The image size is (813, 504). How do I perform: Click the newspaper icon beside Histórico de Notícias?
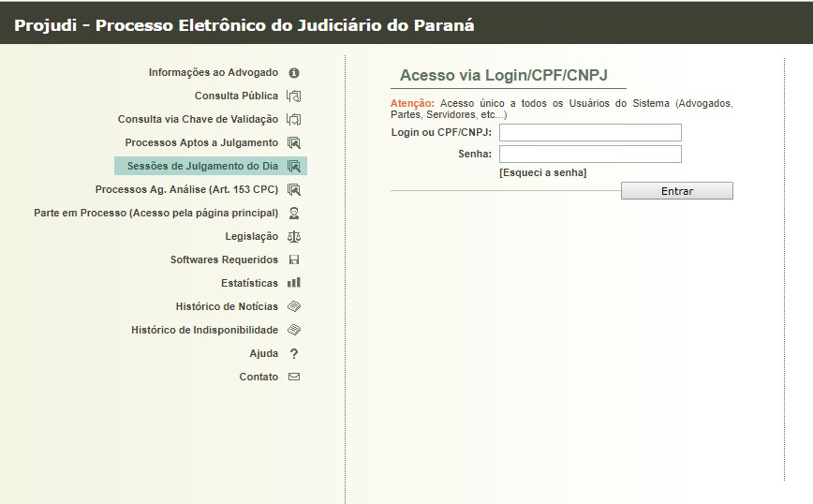pyautogui.click(x=294, y=306)
